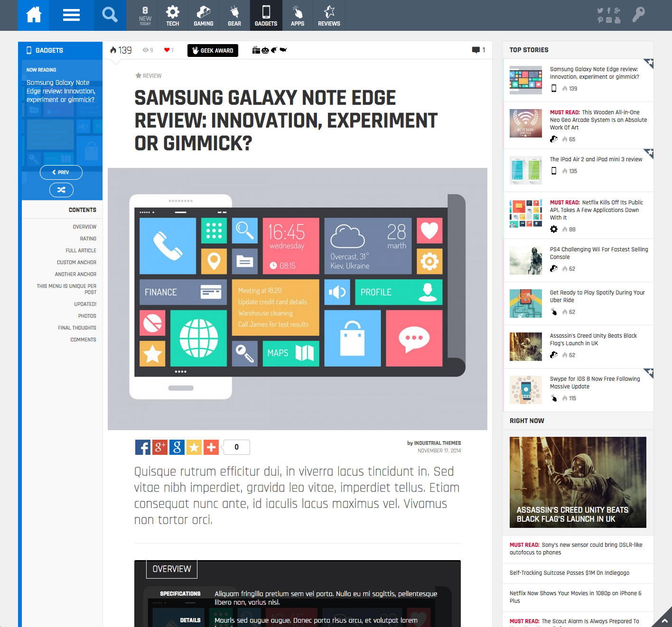Open the hamburger menu icon
The image size is (672, 627).
click(x=71, y=15)
